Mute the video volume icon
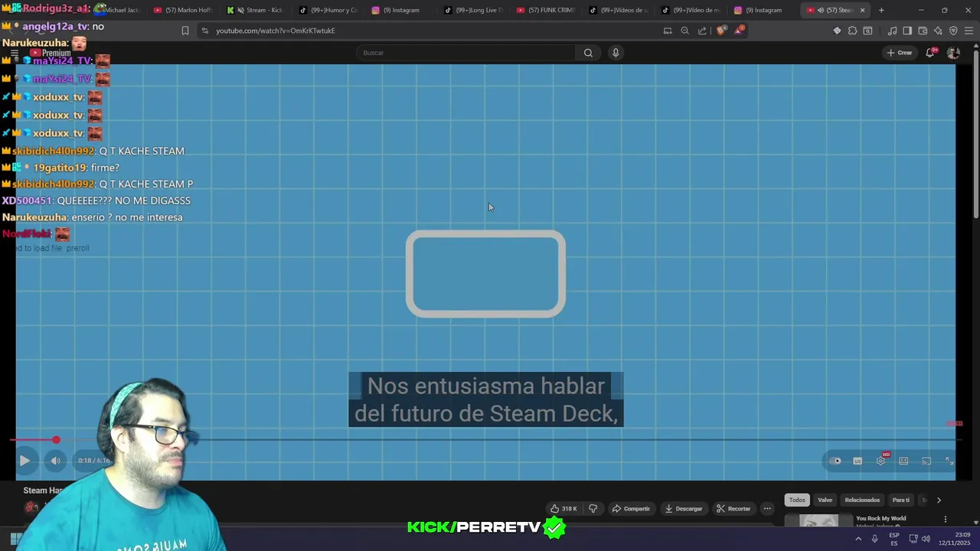 click(55, 461)
